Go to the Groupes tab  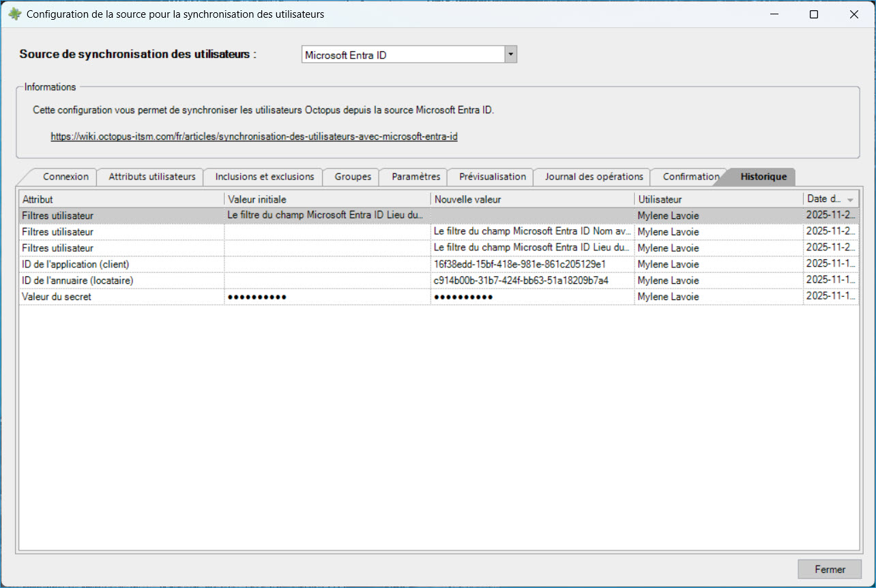coord(352,177)
